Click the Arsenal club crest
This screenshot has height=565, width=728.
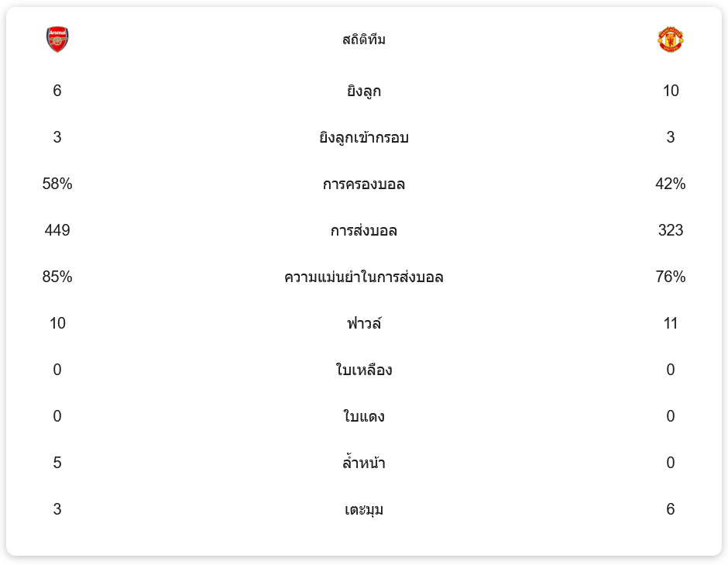pos(57,40)
